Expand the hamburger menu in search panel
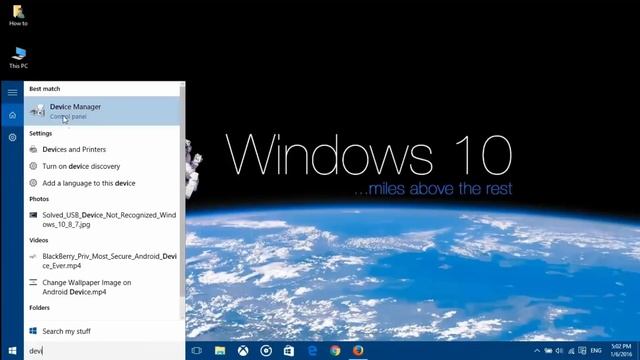Viewport: 640px width, 360px height. click(x=12, y=93)
